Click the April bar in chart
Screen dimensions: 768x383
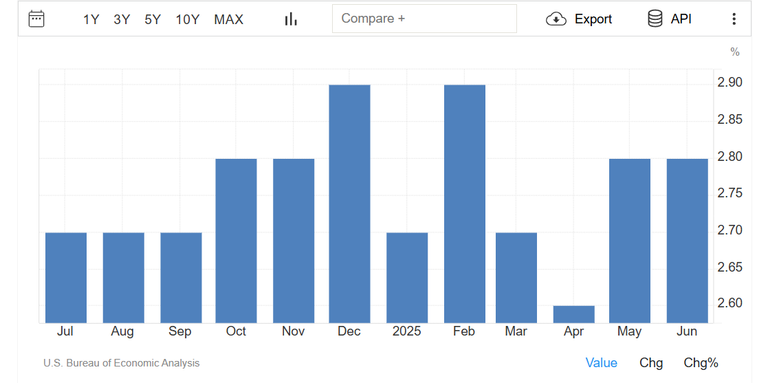(574, 314)
